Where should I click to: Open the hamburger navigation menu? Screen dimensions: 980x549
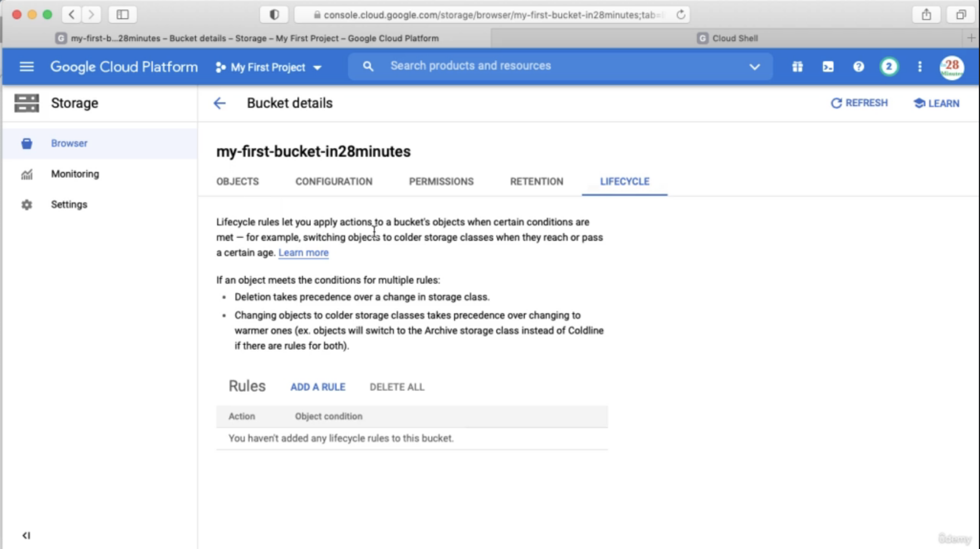[x=26, y=67]
